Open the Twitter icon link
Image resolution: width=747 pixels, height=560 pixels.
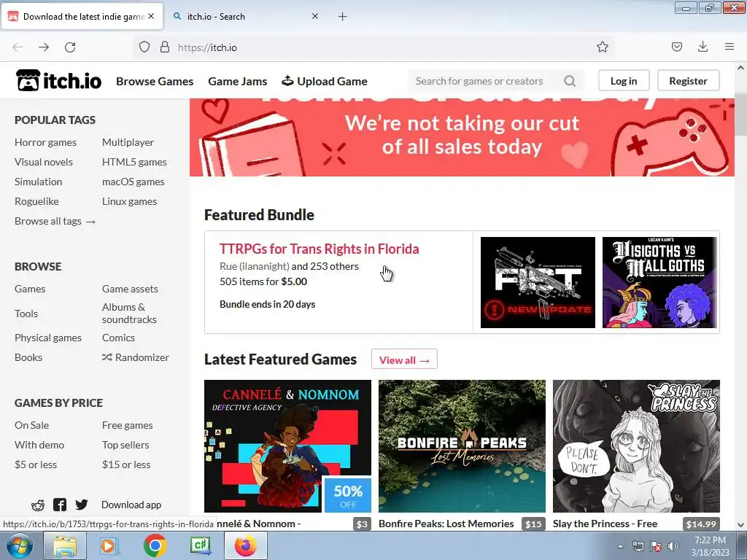(82, 505)
